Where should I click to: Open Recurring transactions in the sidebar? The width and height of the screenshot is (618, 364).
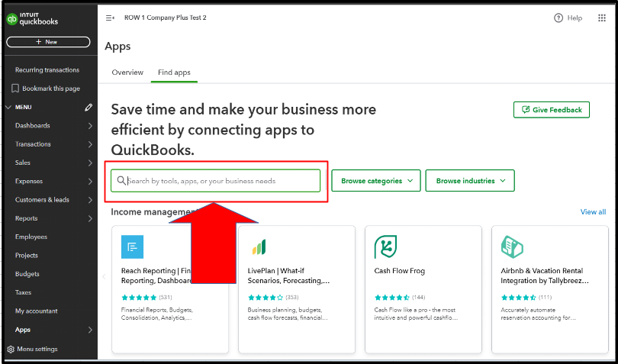pos(47,69)
